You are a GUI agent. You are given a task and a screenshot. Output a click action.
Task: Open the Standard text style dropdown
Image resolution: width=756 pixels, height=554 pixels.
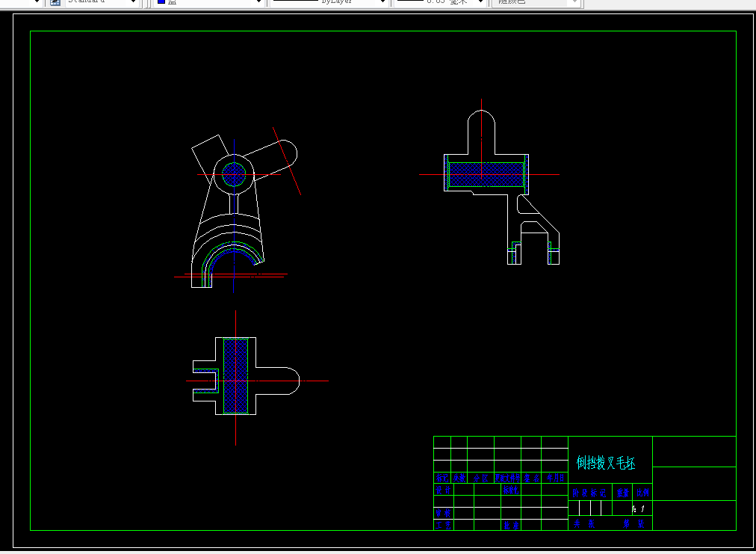point(134,2)
